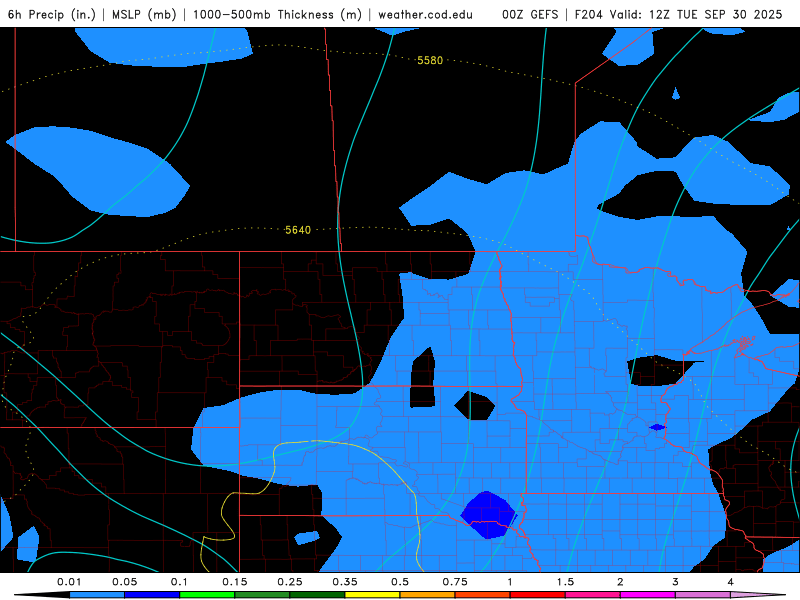Select the dark blue 0.05 legend swatch
Viewport: 800px width, 600px height.
[152, 595]
